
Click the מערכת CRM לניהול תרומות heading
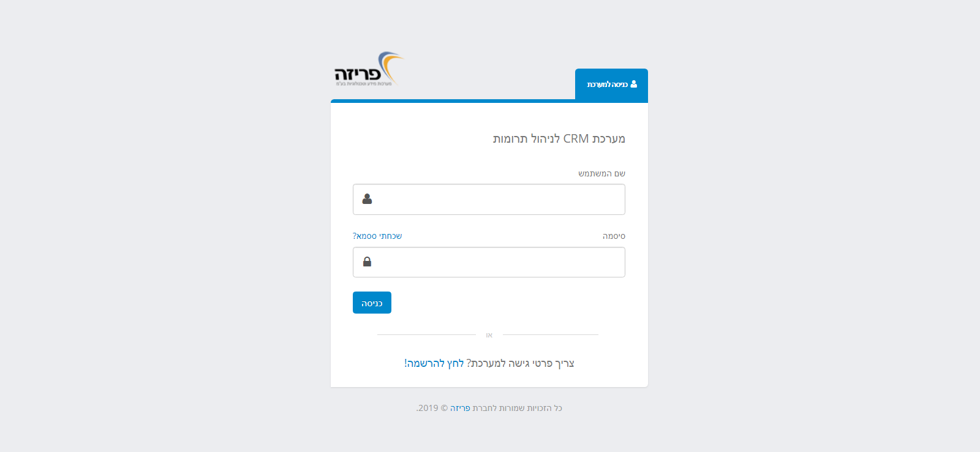click(x=559, y=138)
